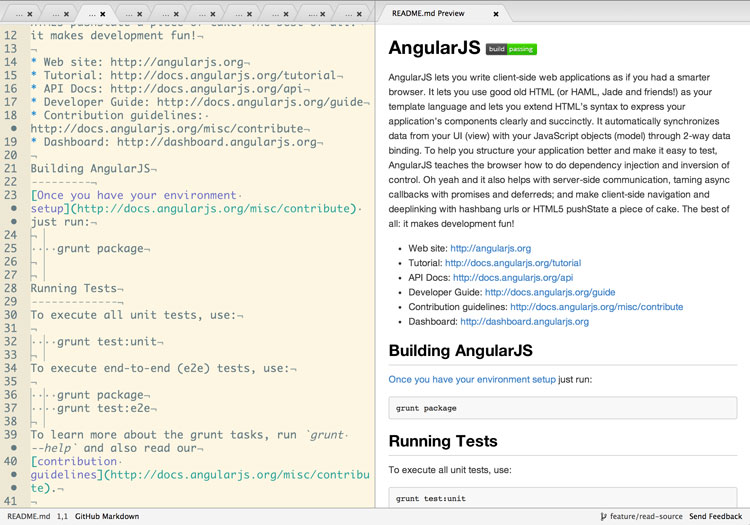This screenshot has width=750, height=525.
Task: Click line number 12 in the gutter
Action: click(x=11, y=35)
